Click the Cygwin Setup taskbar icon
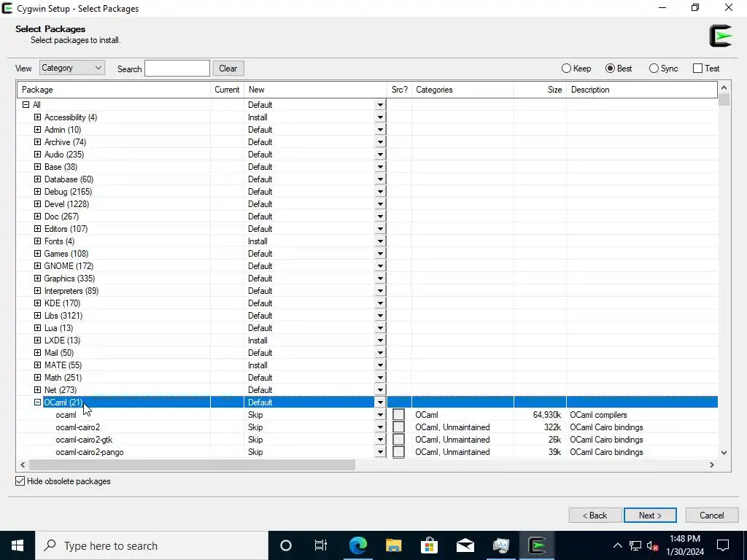This screenshot has width=747, height=560. (537, 545)
